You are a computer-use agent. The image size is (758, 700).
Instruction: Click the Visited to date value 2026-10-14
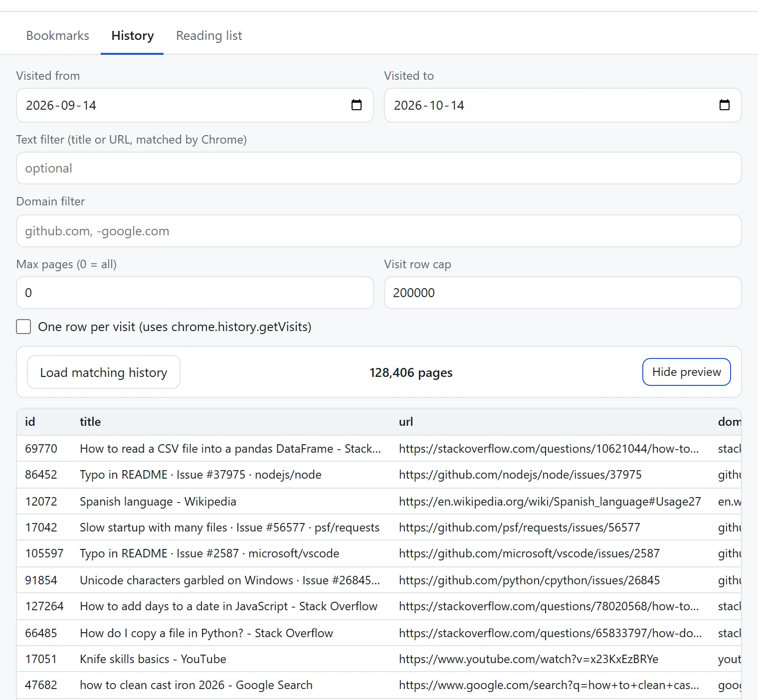(x=429, y=105)
